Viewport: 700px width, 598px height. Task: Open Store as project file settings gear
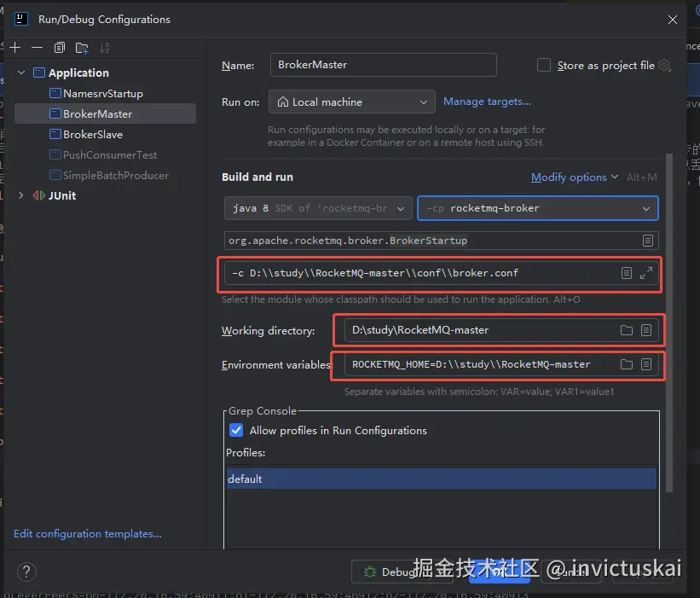(x=665, y=65)
